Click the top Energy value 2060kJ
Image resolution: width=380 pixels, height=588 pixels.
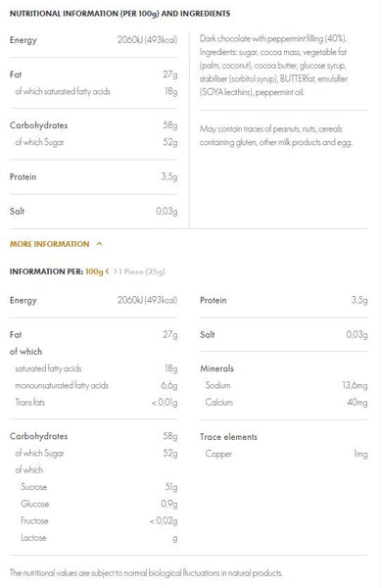(147, 40)
